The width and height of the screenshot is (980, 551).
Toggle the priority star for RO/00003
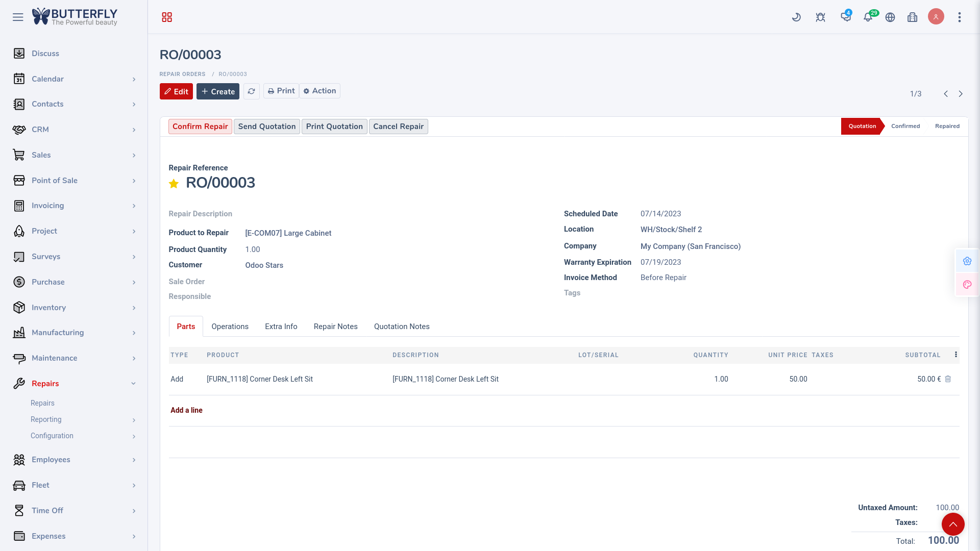coord(174,184)
